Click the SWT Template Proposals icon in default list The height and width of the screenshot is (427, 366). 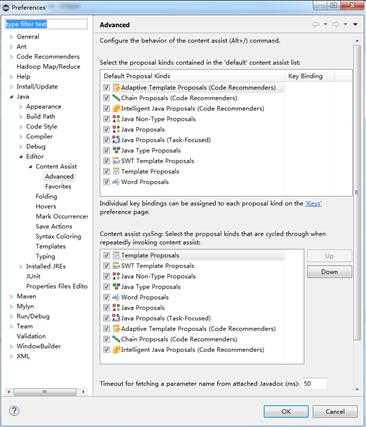[116, 161]
